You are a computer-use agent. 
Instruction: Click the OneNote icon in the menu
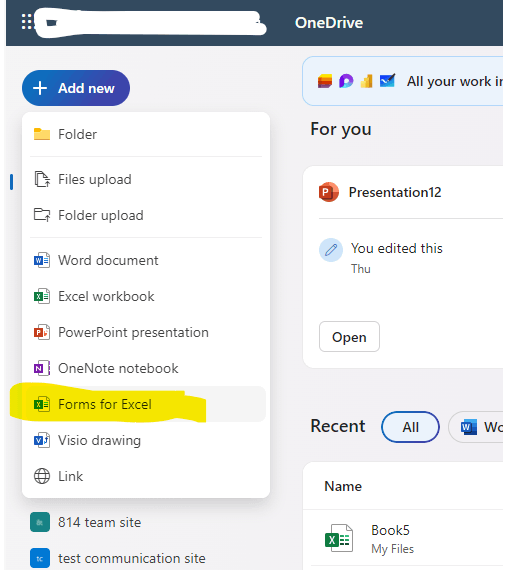pos(42,368)
